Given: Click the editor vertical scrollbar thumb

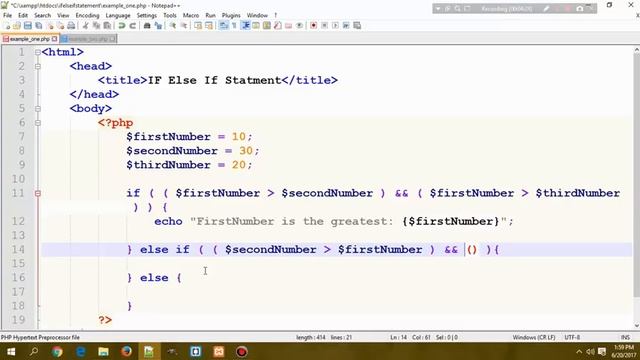Looking at the screenshot, I should point(636,176).
